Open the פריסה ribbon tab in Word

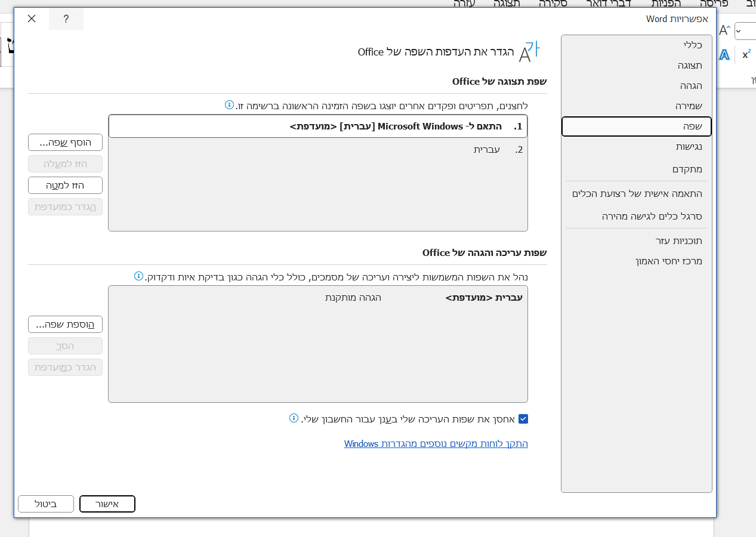(714, 3)
